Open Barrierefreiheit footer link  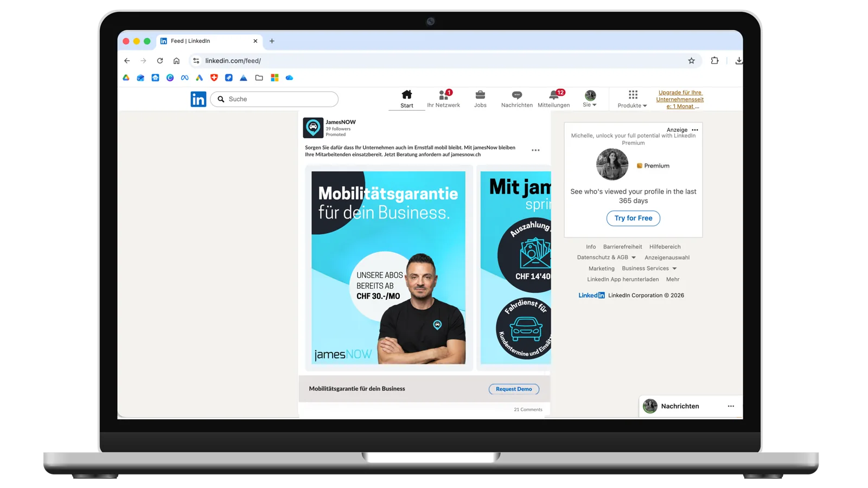click(x=622, y=247)
